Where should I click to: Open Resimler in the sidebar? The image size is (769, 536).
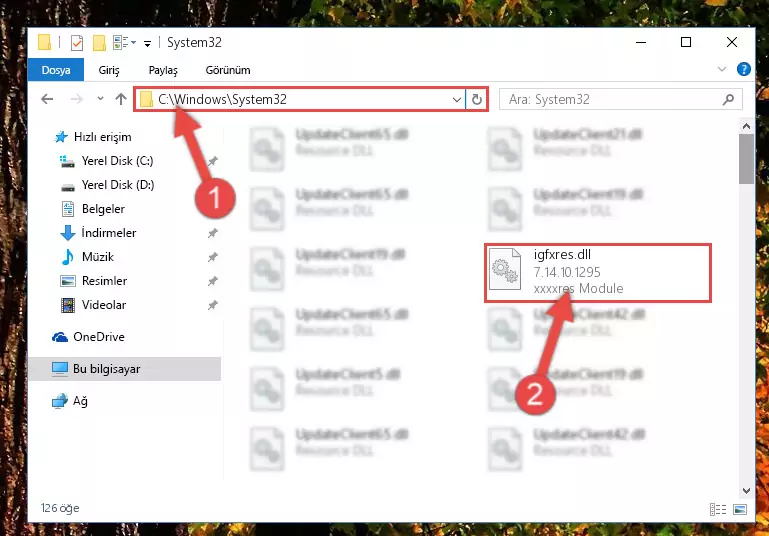click(104, 281)
